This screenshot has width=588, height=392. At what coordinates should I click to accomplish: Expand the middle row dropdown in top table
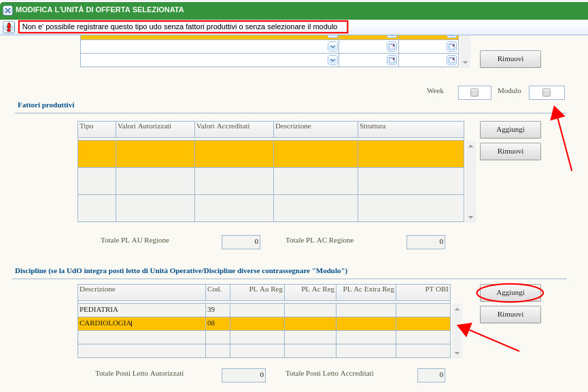pyautogui.click(x=332, y=47)
